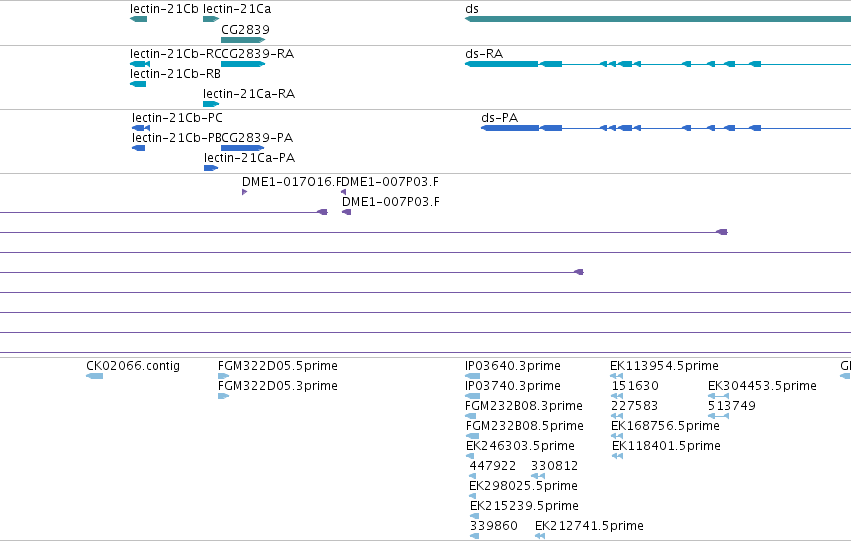Select the FGM322D05.3prime EST glyph
This screenshot has height=541, width=851.
(x=224, y=396)
